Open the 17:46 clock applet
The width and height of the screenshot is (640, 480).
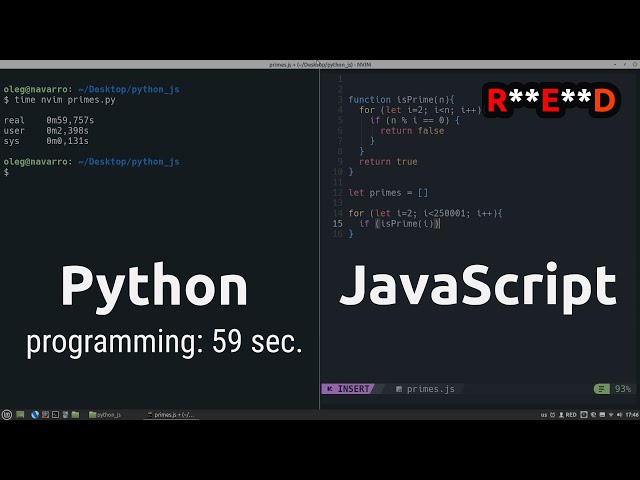click(632, 415)
